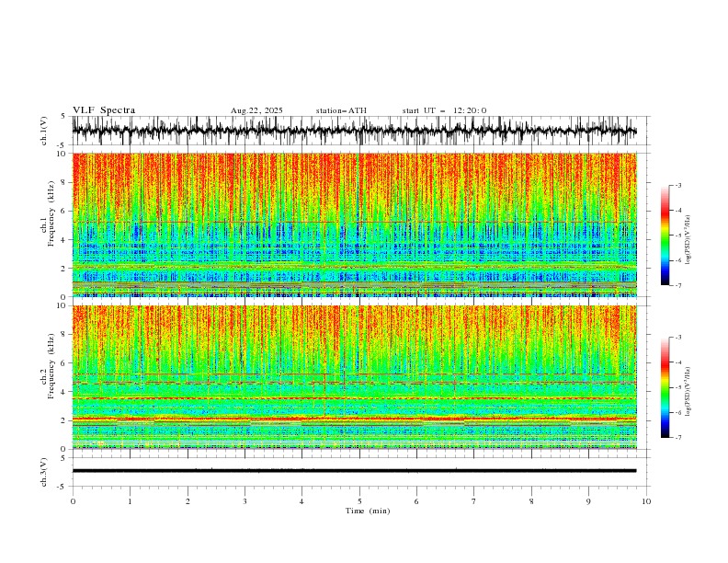Image resolution: width=728 pixels, height=563 pixels.
Task: Click the ch.2 spectrogram 2 kHz tick label
Action: [x=65, y=420]
